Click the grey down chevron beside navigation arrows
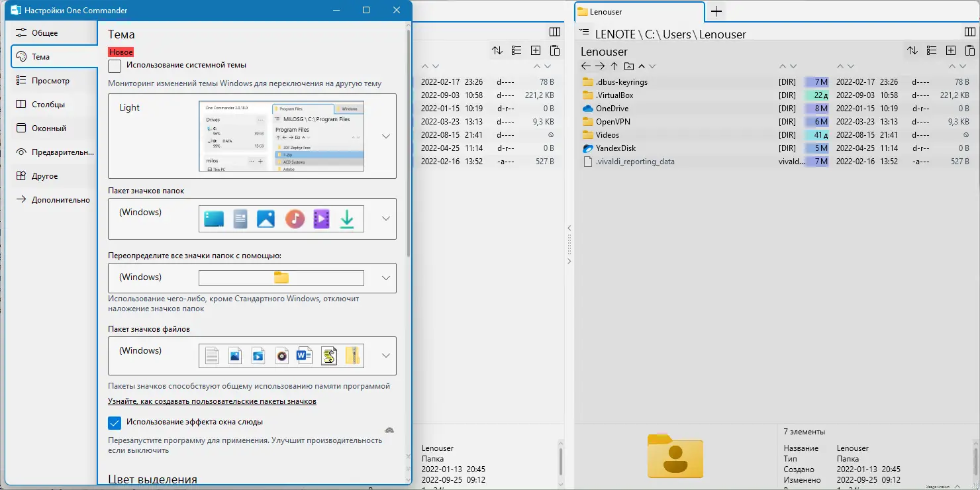Image resolution: width=980 pixels, height=490 pixels. pos(652,66)
